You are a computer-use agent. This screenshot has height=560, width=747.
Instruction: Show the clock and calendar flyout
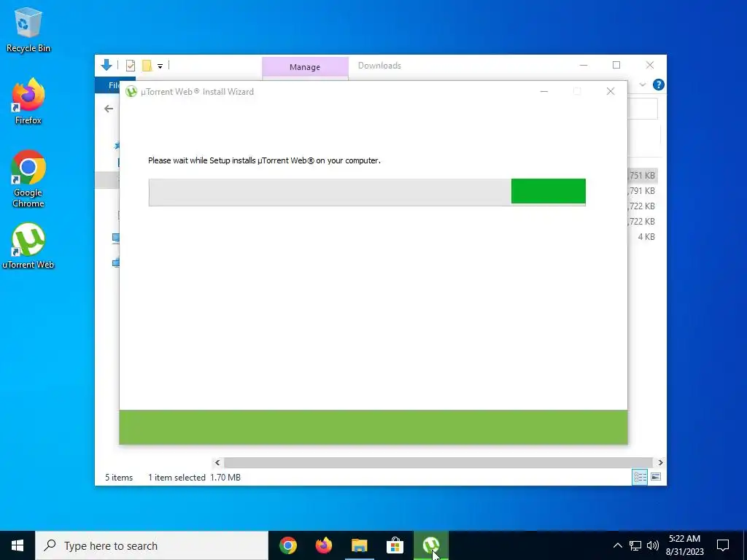pos(684,545)
